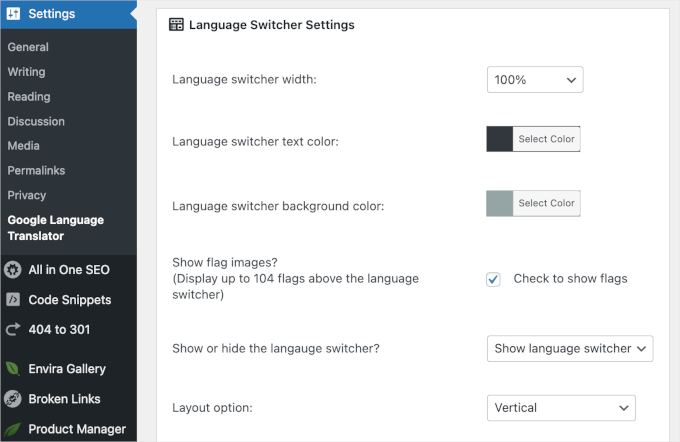Open the Envira Gallery menu
Image resolution: width=680 pixels, height=442 pixels.
point(69,369)
